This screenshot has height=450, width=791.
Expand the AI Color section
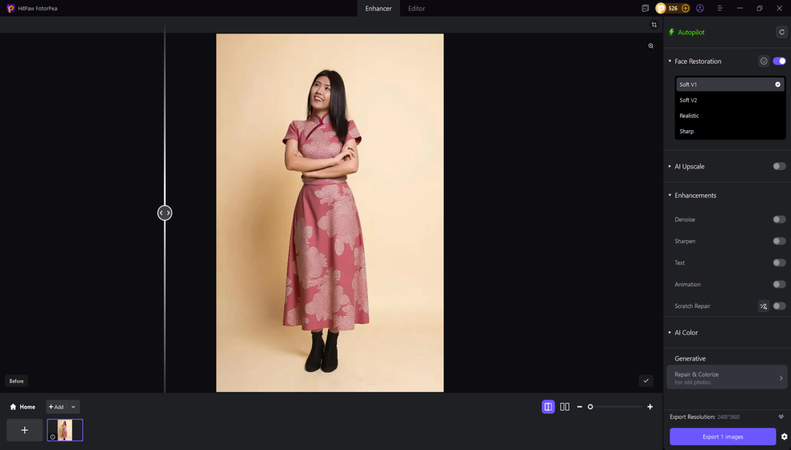click(x=670, y=332)
